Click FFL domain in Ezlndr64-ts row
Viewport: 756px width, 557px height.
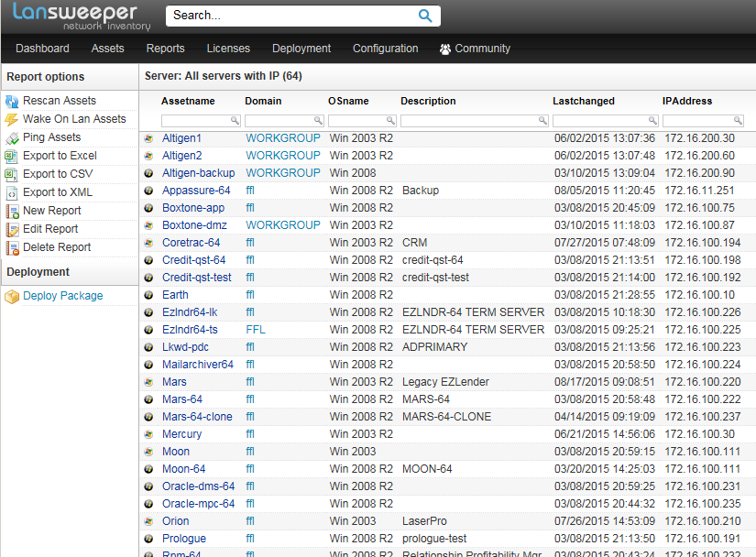click(x=256, y=330)
